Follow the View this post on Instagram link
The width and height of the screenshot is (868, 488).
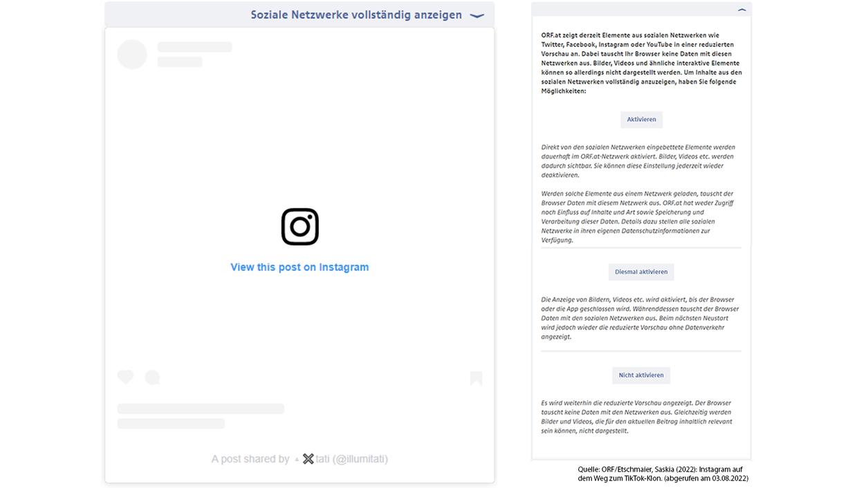click(299, 268)
